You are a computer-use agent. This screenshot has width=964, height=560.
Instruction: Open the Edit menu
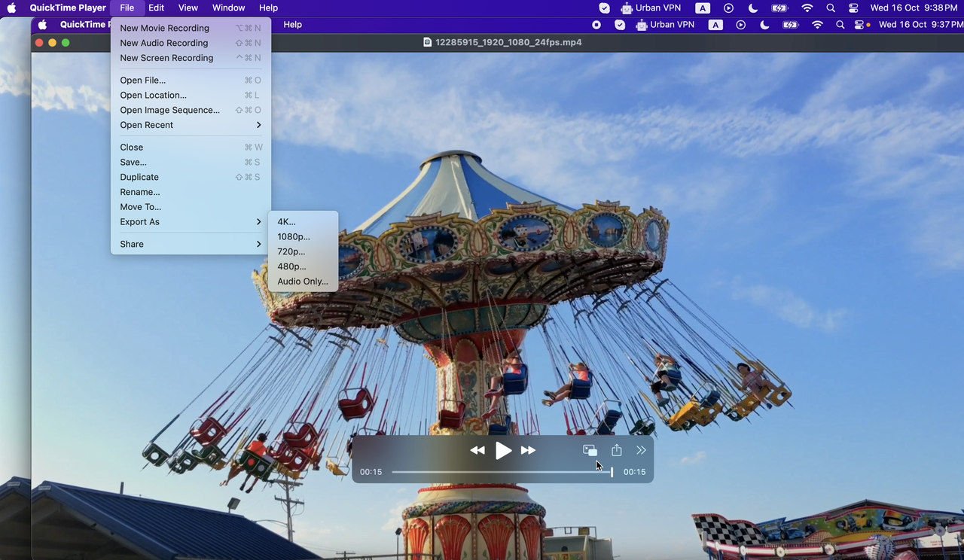[156, 8]
